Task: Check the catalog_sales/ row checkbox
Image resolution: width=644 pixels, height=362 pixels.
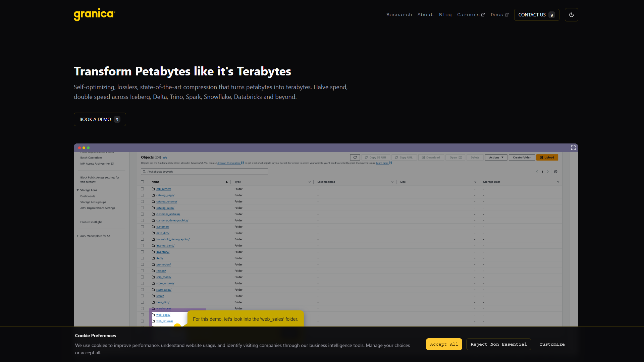Action: click(143, 208)
